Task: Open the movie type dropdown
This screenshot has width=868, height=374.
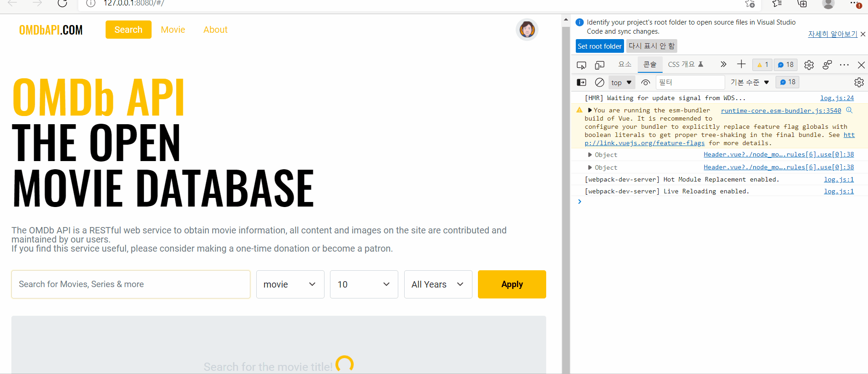Action: point(290,284)
